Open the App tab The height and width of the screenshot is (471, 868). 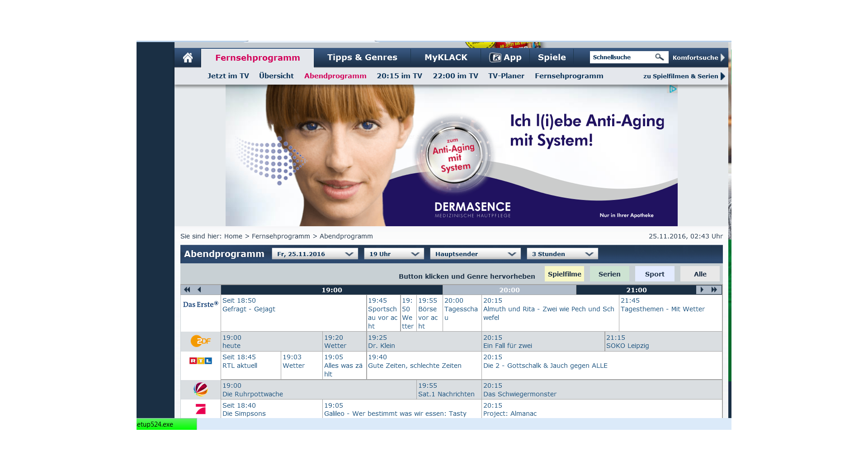505,57
